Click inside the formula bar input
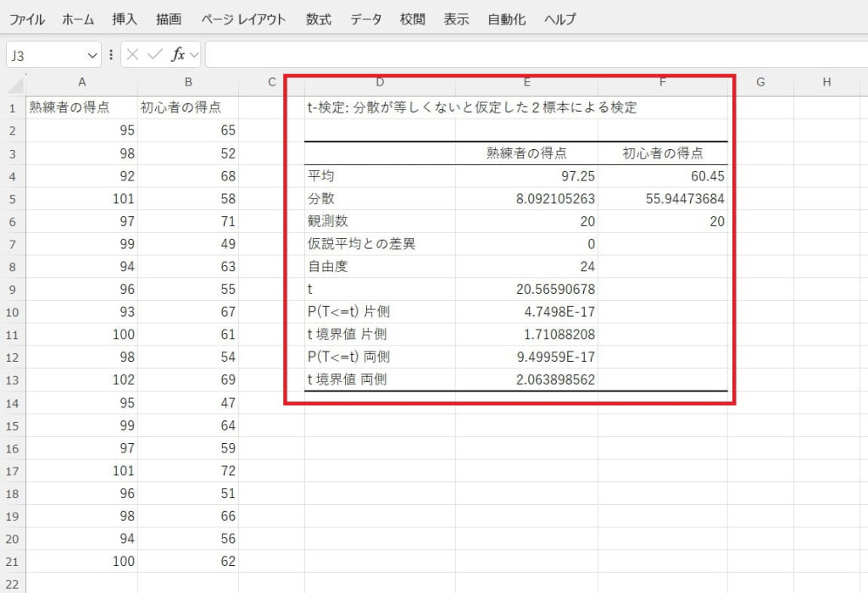This screenshot has width=868, height=593. pyautogui.click(x=534, y=55)
